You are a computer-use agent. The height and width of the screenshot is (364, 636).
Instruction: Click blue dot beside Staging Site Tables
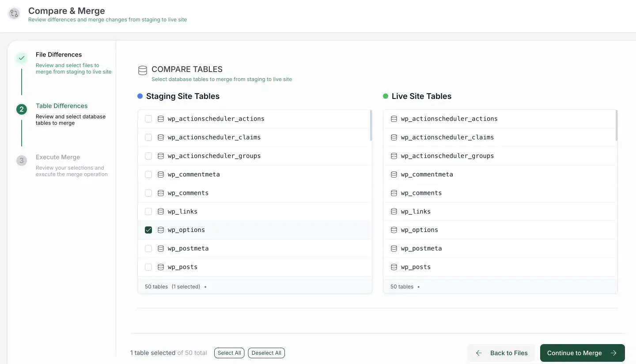(140, 96)
